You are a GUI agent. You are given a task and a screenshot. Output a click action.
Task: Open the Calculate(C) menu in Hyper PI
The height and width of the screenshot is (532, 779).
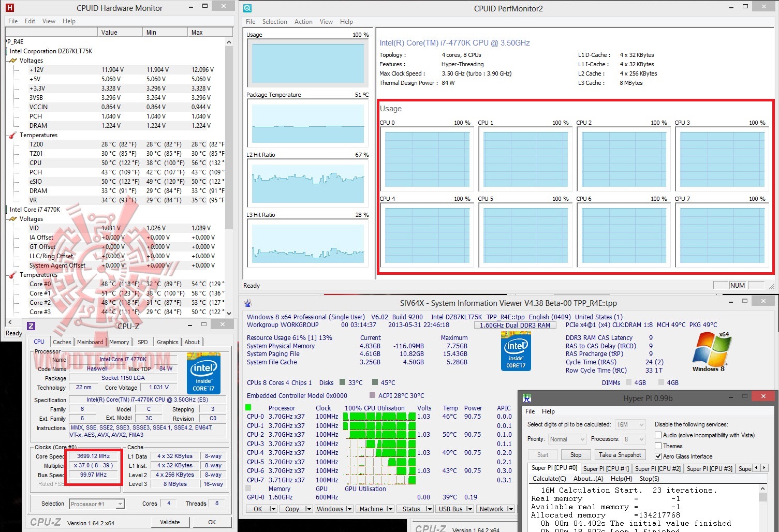[x=549, y=479]
